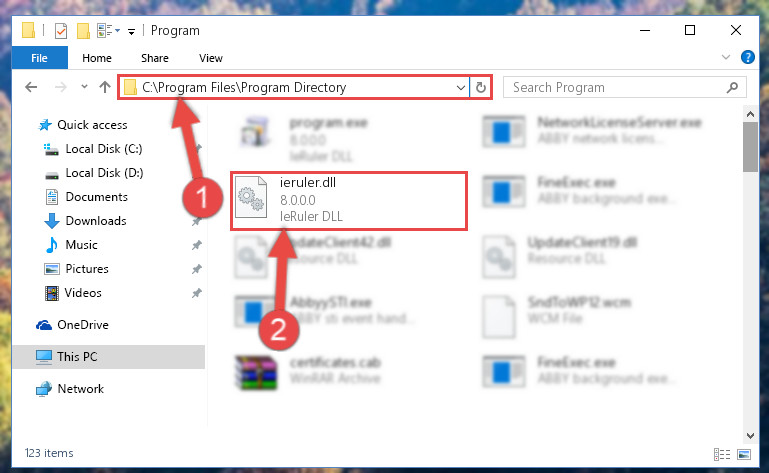Switch to large thumbnails view icon
769x473 pixels.
(743, 454)
